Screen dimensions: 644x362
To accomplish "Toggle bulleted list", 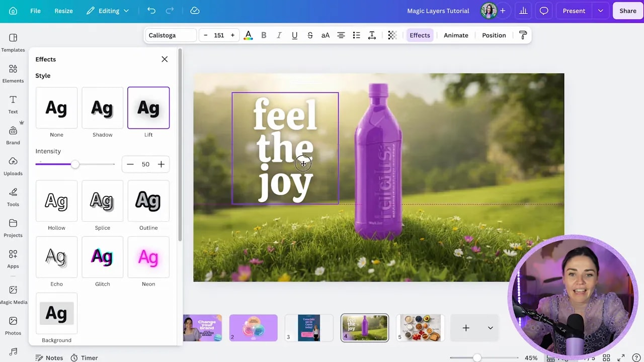I will [356, 35].
